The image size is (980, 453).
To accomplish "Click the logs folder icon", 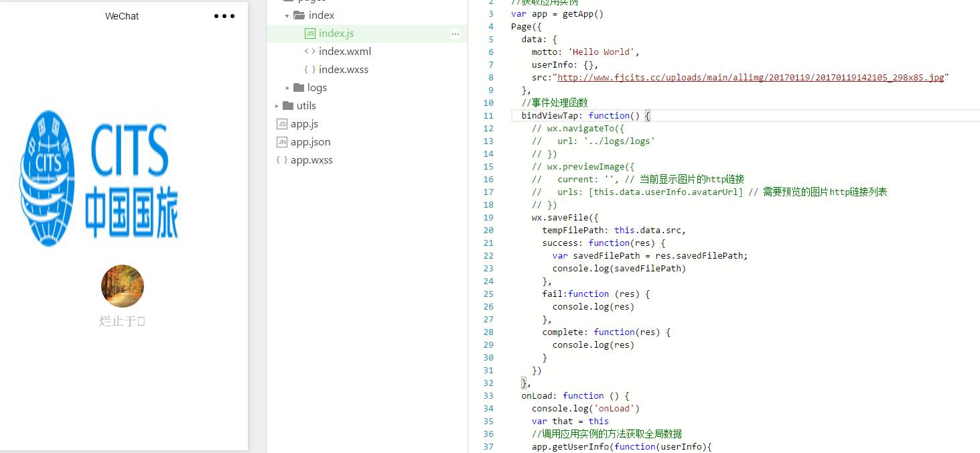I will click(299, 87).
